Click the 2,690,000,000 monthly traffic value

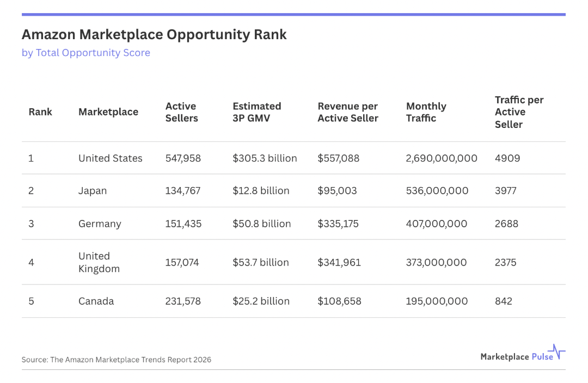442,158
